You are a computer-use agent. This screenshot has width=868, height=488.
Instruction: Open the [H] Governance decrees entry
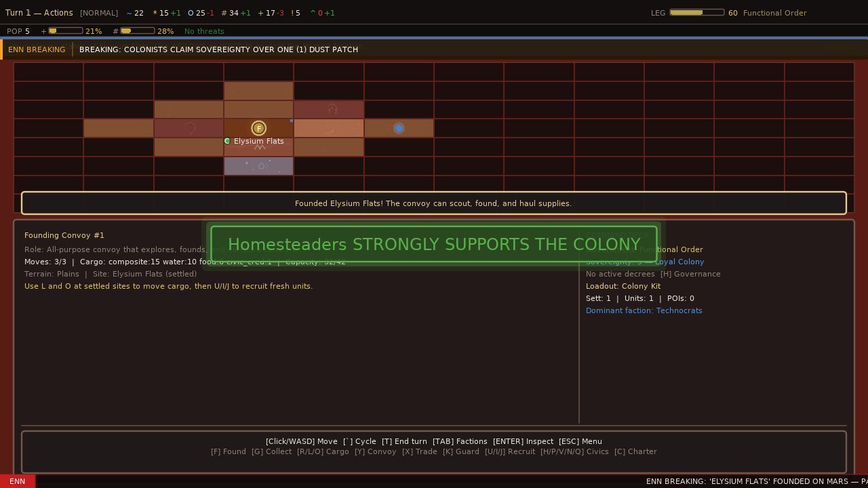pyautogui.click(x=690, y=274)
